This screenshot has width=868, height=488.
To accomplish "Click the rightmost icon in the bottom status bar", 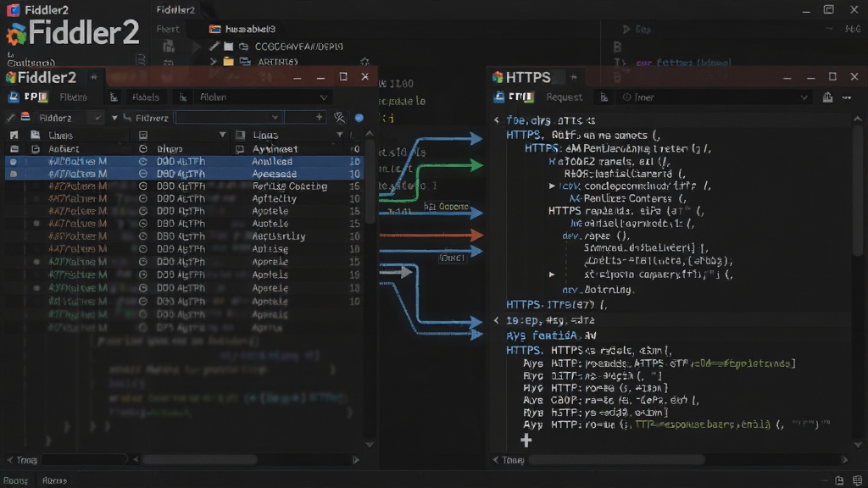I will click(858, 480).
